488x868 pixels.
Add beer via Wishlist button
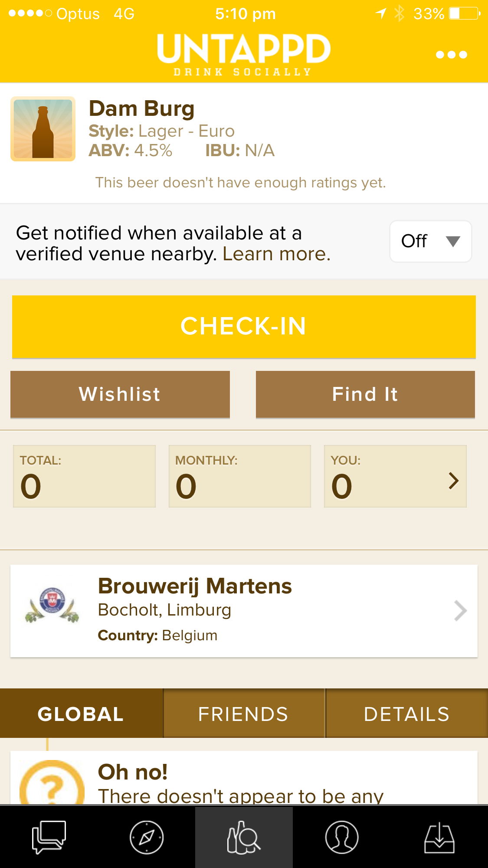(x=120, y=394)
